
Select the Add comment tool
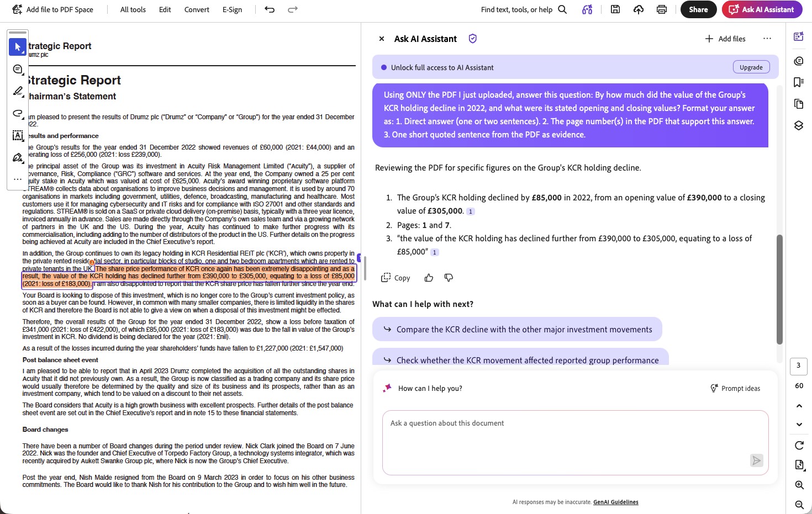18,69
